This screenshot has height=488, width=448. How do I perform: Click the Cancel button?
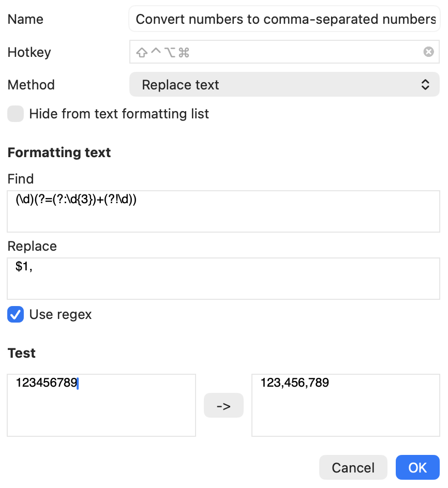(x=353, y=467)
